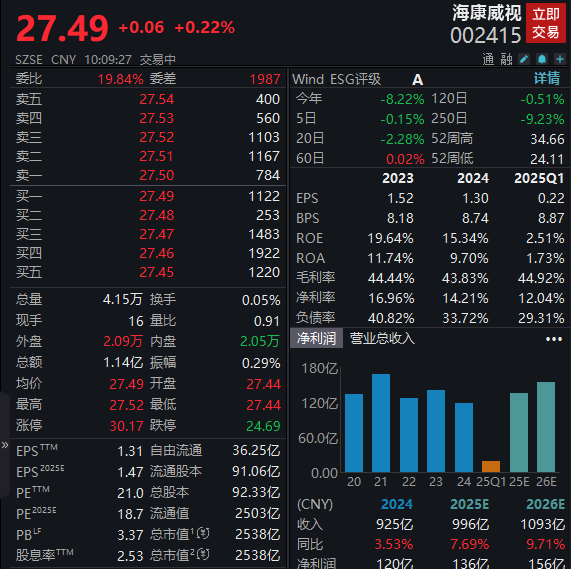The height and width of the screenshot is (569, 571).
Task: Click the latest price 27.49 headline
Action: [x=62, y=28]
